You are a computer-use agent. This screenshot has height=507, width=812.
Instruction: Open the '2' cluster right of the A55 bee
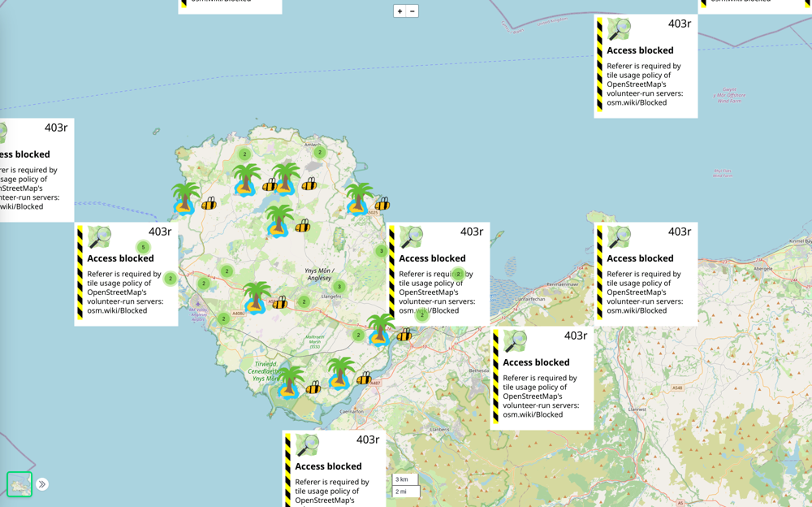point(304,301)
